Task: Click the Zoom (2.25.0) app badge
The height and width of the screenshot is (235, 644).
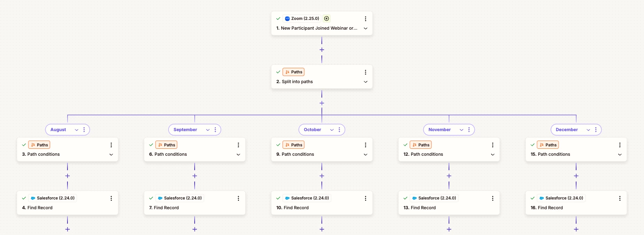Action: [302, 18]
